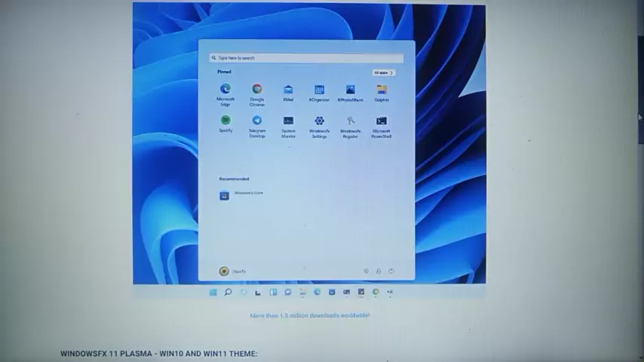Open the KMail pinned app
Viewport: 644px width, 362px height.
point(288,93)
